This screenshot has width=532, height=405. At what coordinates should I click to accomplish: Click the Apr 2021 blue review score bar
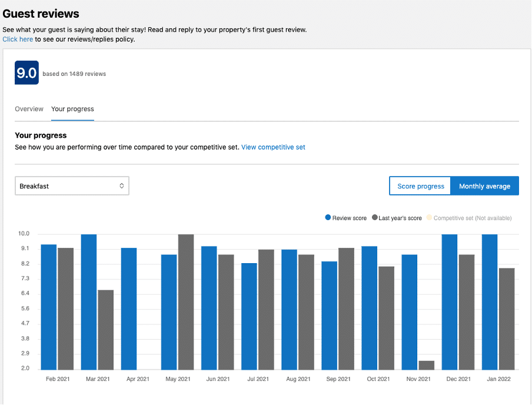click(129, 309)
